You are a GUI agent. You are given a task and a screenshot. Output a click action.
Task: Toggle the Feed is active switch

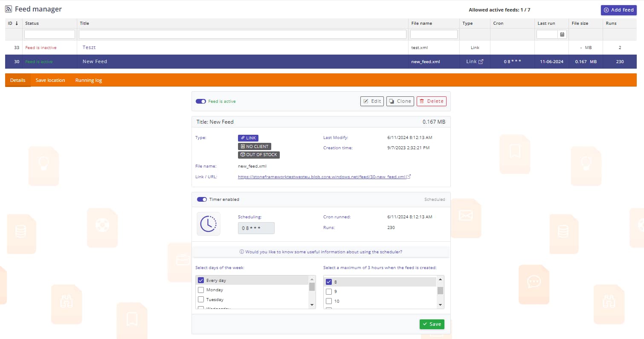(201, 101)
